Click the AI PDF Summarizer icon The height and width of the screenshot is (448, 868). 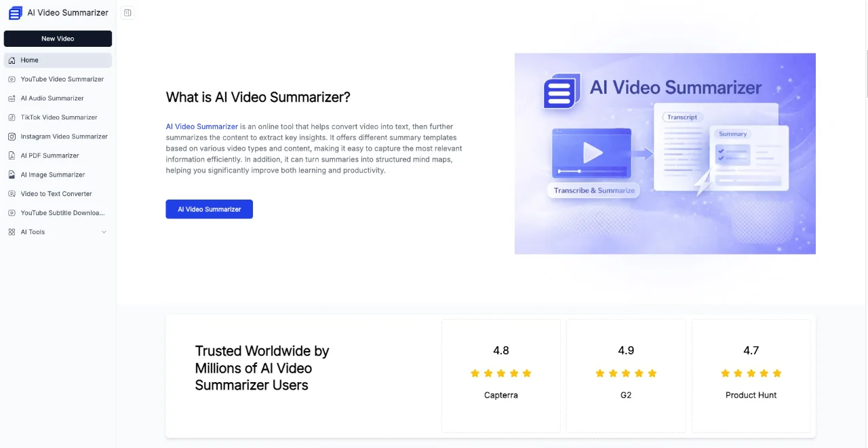tap(12, 155)
